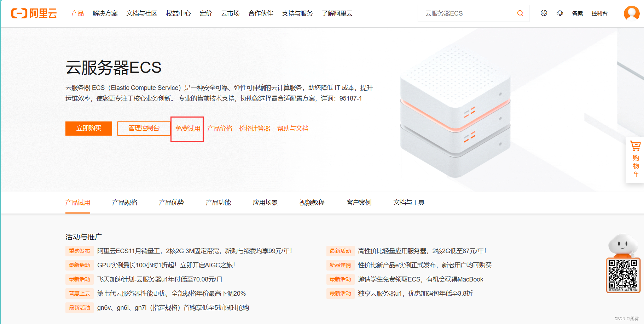Screen dimensions: 644x324
Task: Select the 产品试用 tab
Action: coord(78,203)
